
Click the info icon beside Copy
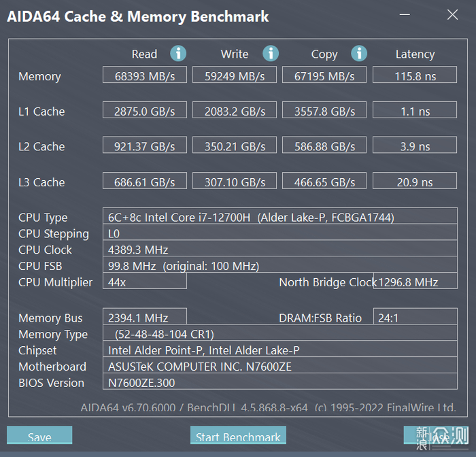click(359, 54)
